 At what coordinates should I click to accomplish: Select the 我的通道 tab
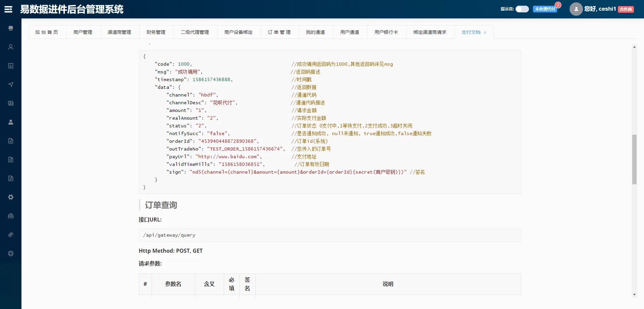point(315,32)
